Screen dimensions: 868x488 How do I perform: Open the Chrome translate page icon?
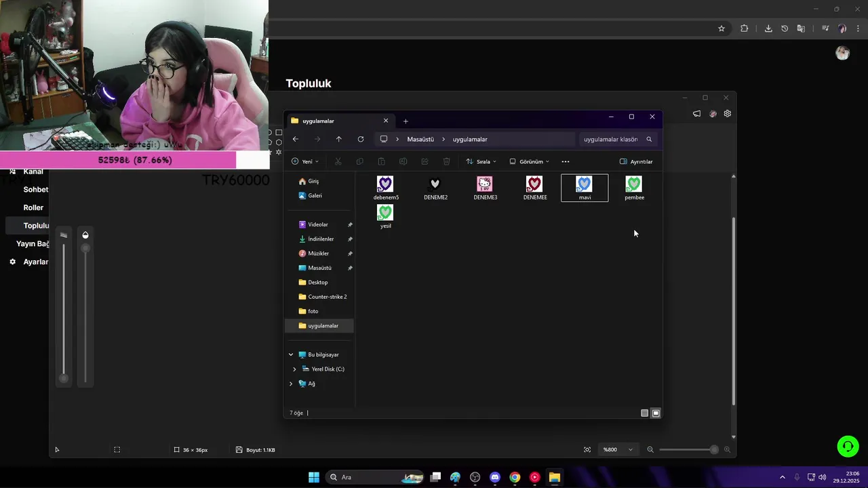[x=801, y=28]
